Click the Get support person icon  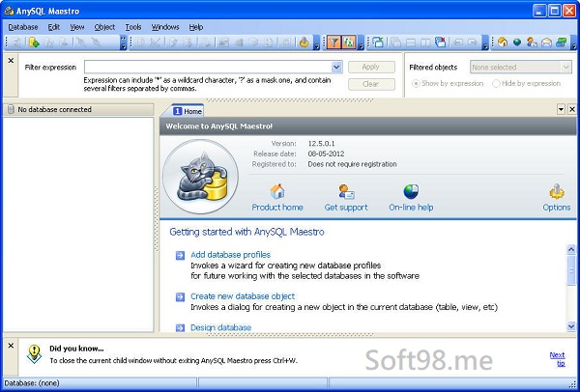coord(346,191)
